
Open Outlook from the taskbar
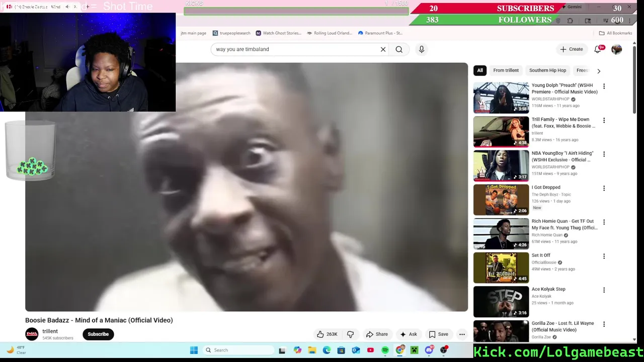tap(356, 350)
